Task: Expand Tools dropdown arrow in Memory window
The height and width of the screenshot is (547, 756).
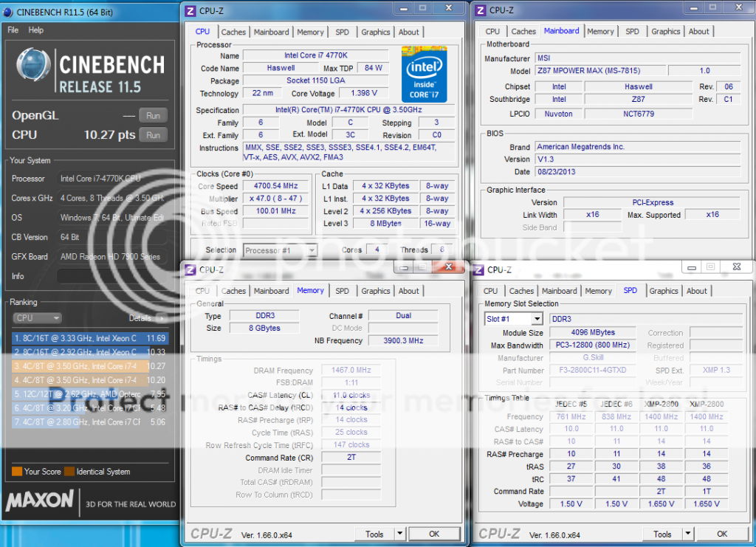Action: (399, 534)
